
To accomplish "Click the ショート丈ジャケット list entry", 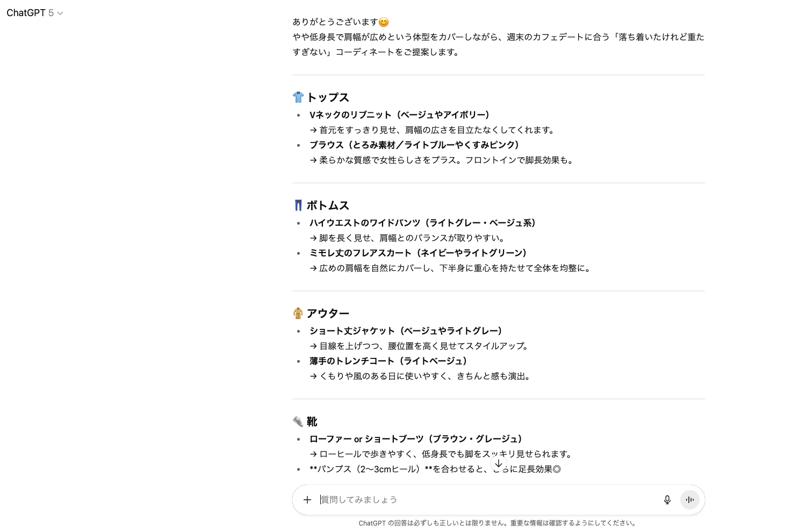I will (406, 330).
